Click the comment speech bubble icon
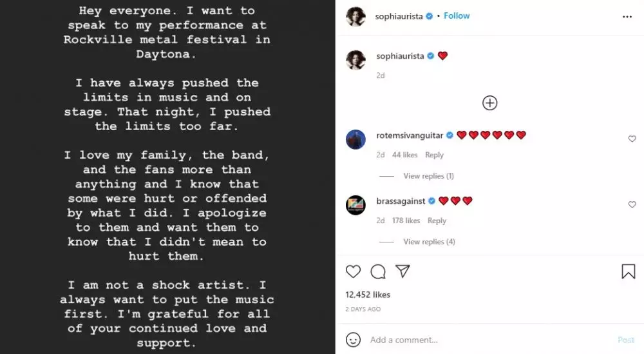Screen dimensions: 644x354 click(378, 271)
